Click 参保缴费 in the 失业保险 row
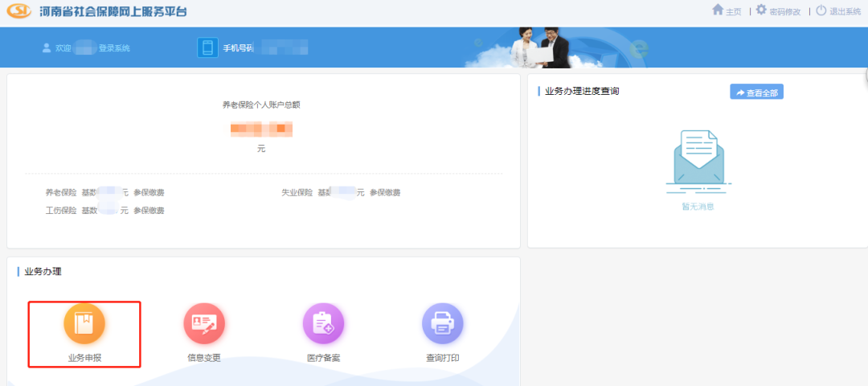 (385, 193)
